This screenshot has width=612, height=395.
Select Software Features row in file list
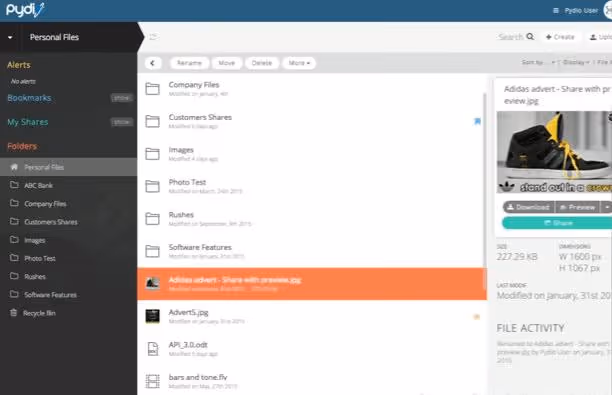click(311, 251)
